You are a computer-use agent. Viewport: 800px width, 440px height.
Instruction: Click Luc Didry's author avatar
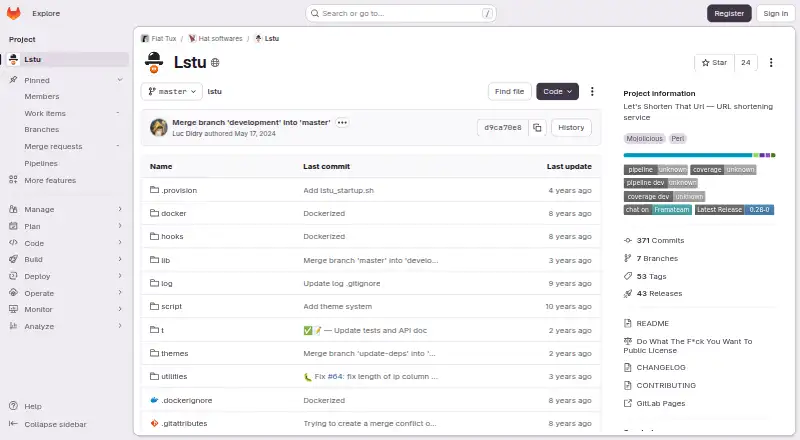tap(159, 128)
